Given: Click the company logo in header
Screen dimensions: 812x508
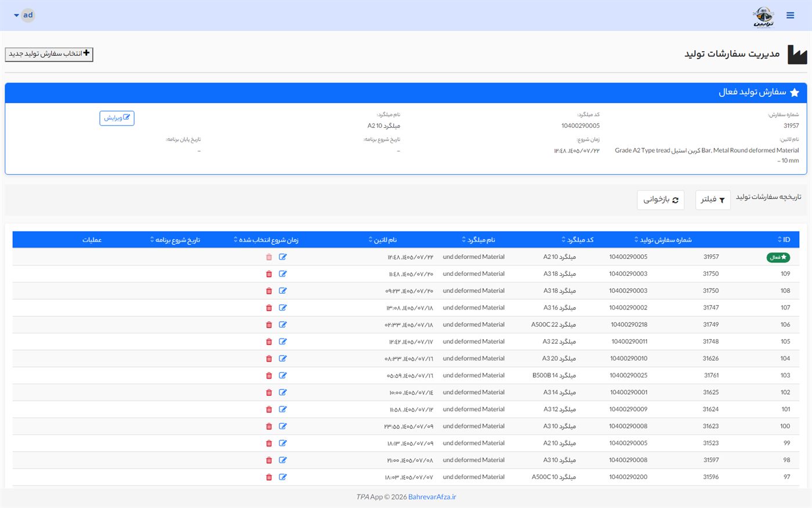Looking at the screenshot, I should pyautogui.click(x=763, y=16).
